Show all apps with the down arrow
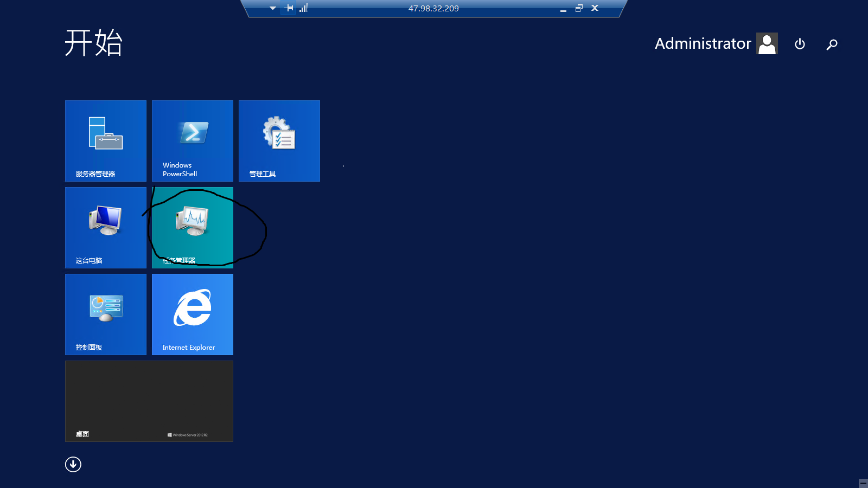The image size is (868, 488). (x=73, y=464)
